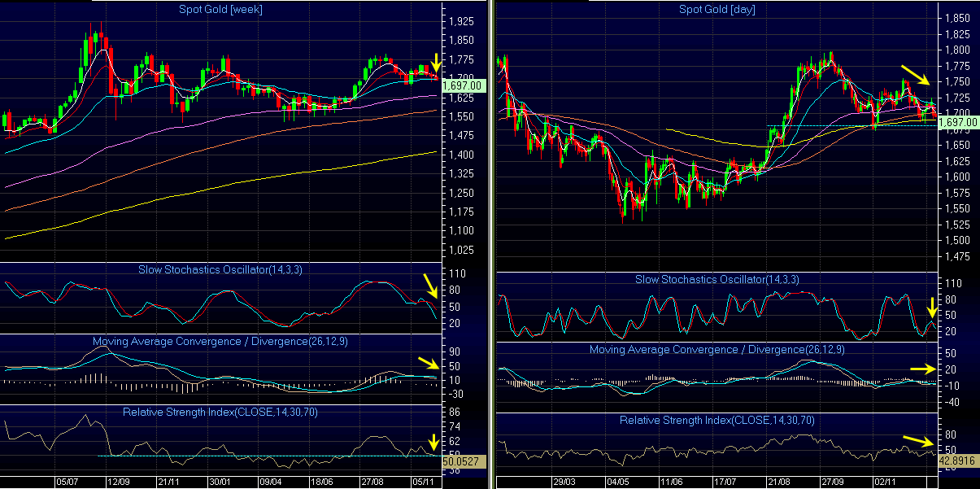Click weekly Relative Strength Index title

pyautogui.click(x=220, y=412)
